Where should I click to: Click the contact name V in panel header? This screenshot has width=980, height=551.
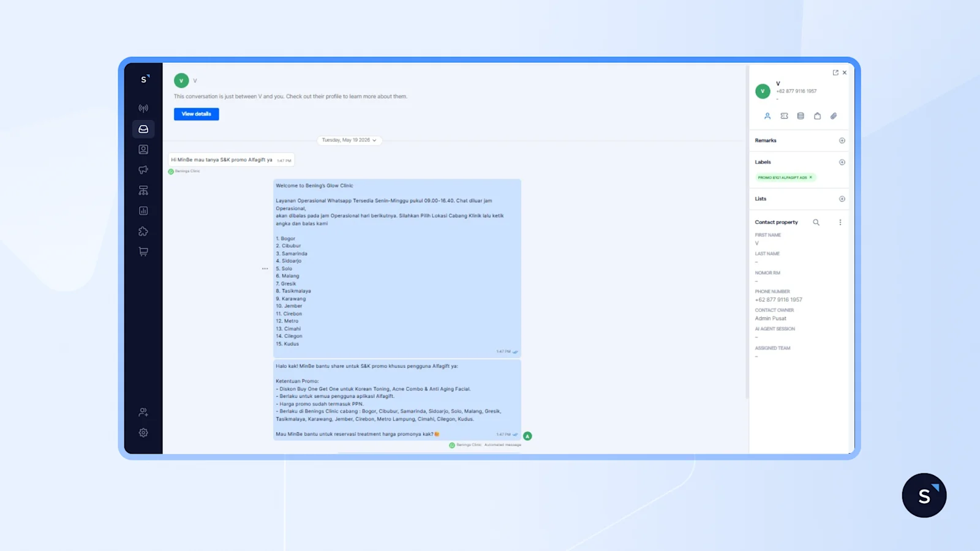[778, 84]
